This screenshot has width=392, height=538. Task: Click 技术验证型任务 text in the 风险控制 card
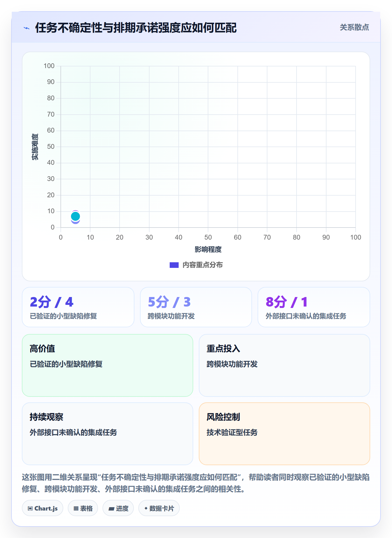232,432
